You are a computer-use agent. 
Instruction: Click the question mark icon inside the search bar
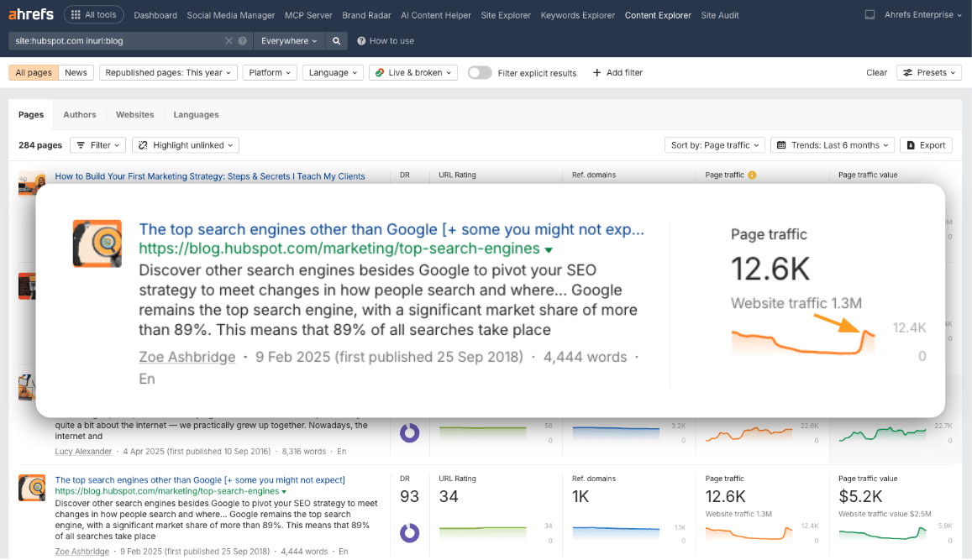click(x=242, y=39)
